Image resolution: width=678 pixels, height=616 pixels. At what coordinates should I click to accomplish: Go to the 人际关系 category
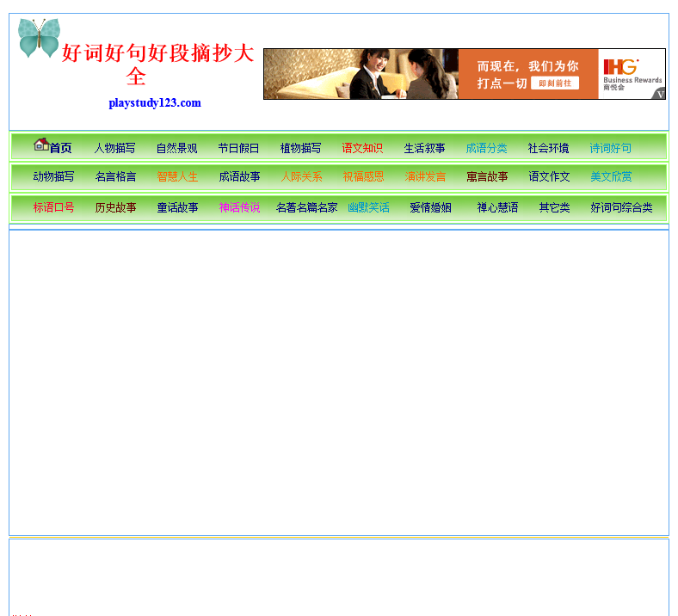tap(301, 176)
